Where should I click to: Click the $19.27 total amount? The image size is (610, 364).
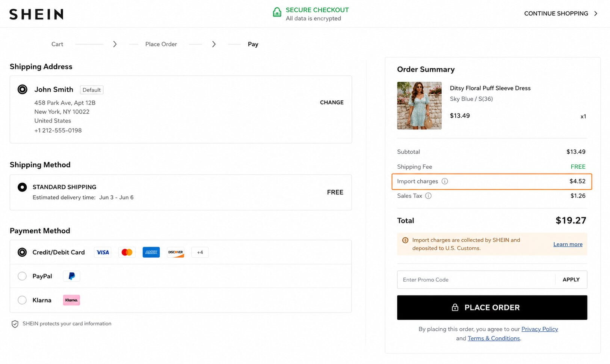pos(571,221)
